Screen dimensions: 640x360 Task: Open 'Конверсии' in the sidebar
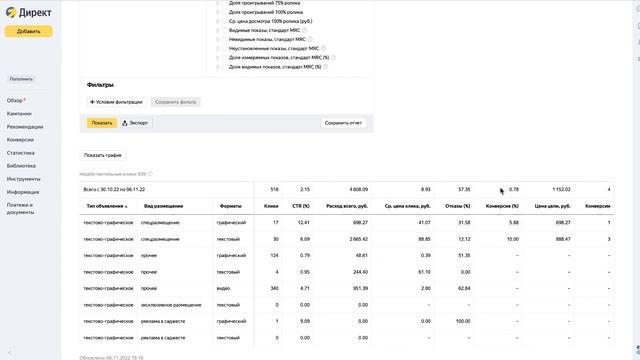20,140
